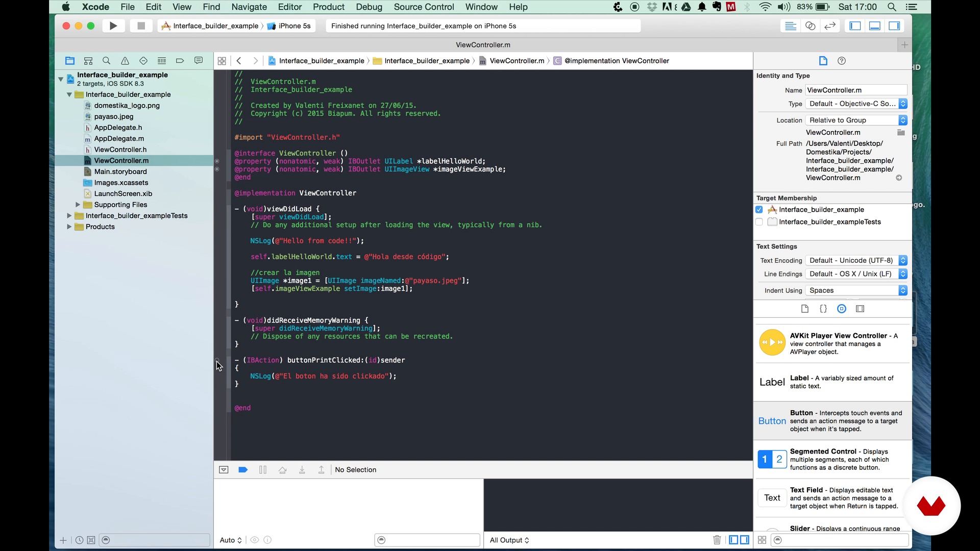Open the Editor menu
Screen dimensions: 980x551
[x=289, y=7]
